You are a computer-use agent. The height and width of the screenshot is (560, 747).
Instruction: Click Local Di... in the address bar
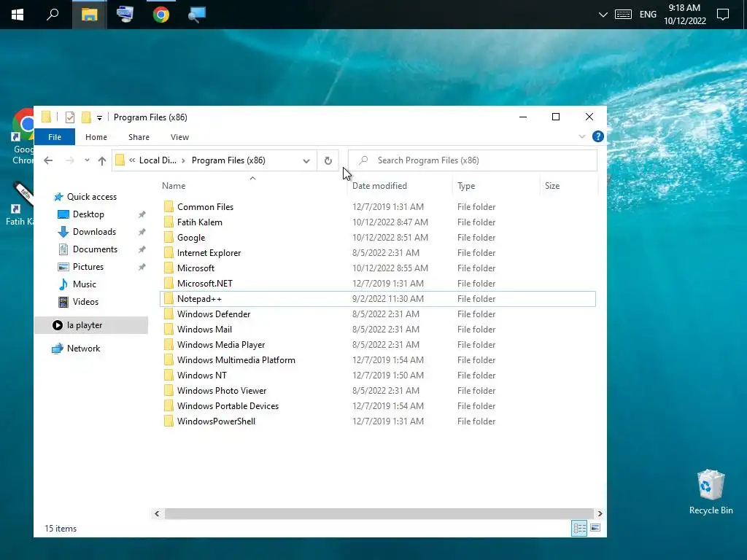coord(158,160)
